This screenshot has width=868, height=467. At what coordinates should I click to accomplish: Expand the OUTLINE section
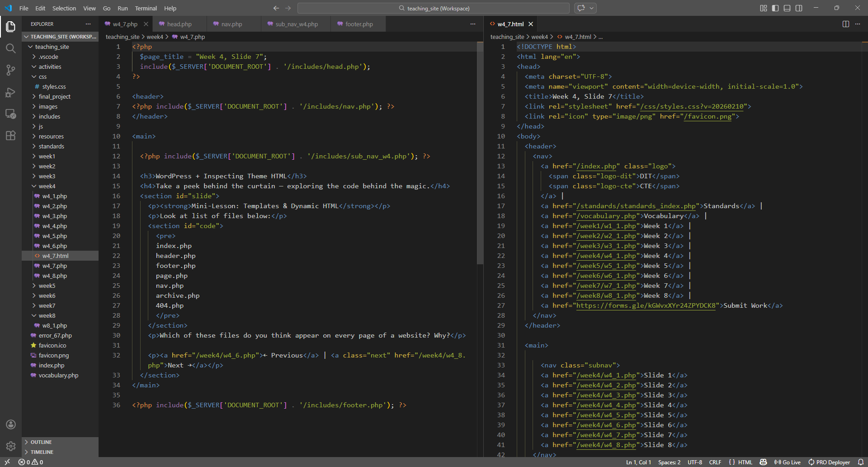41,442
